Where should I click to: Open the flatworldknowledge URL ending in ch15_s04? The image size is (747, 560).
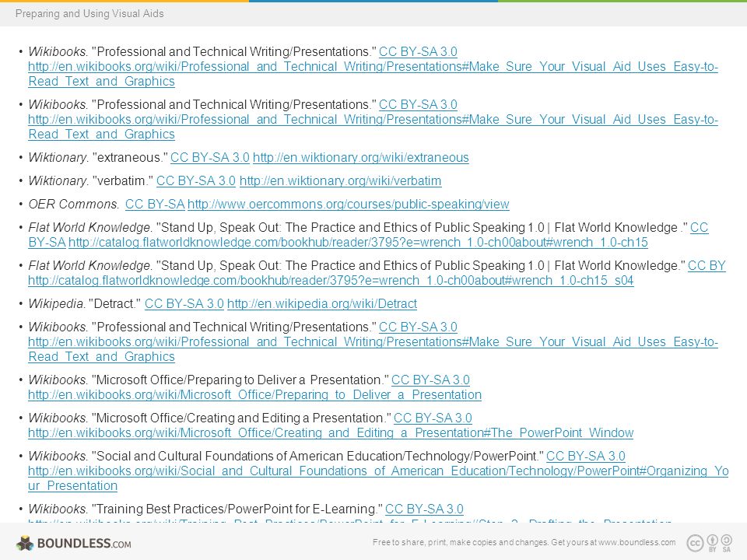tap(331, 281)
